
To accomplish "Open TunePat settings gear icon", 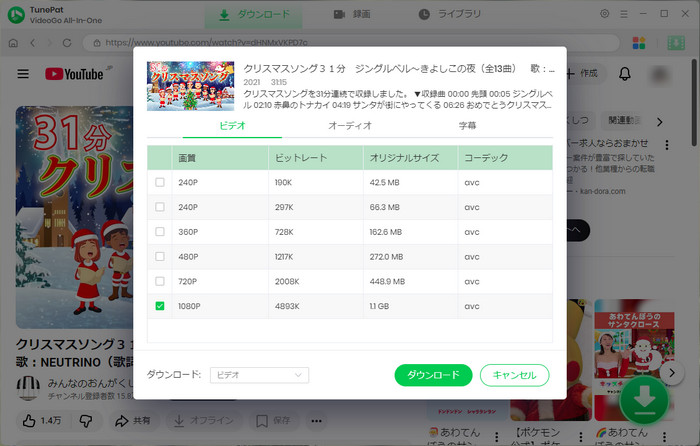I will tap(604, 15).
